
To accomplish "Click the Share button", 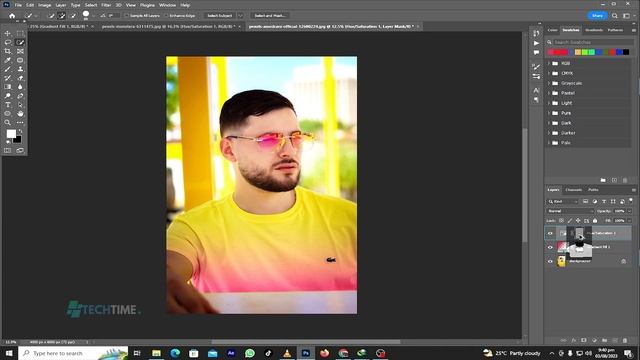I will (598, 16).
